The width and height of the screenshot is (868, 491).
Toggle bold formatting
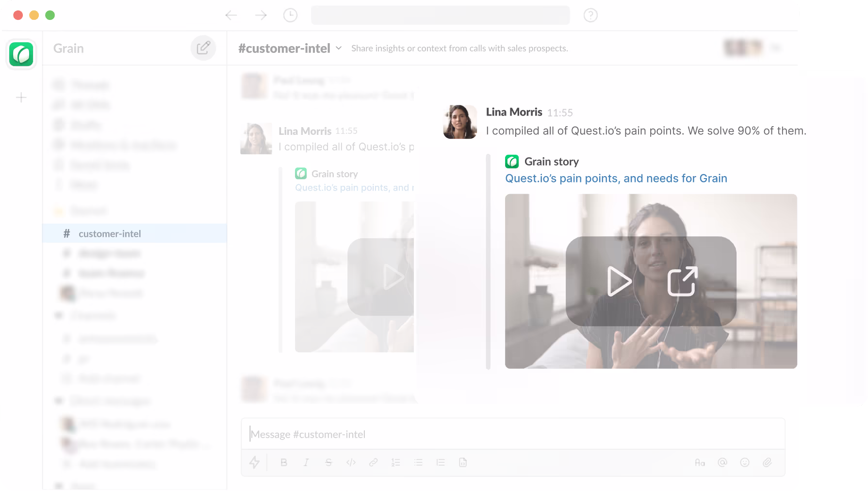click(284, 462)
